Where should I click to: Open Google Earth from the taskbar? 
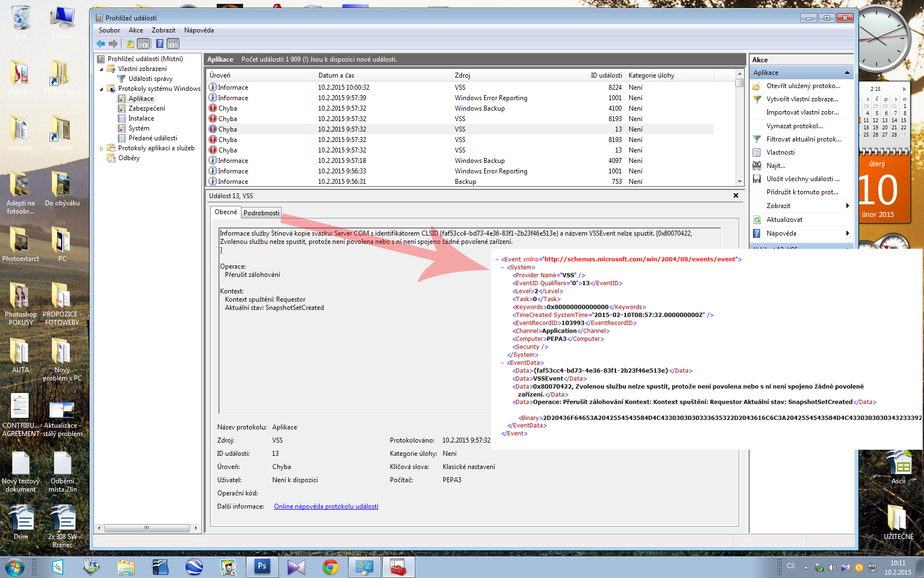click(x=194, y=566)
